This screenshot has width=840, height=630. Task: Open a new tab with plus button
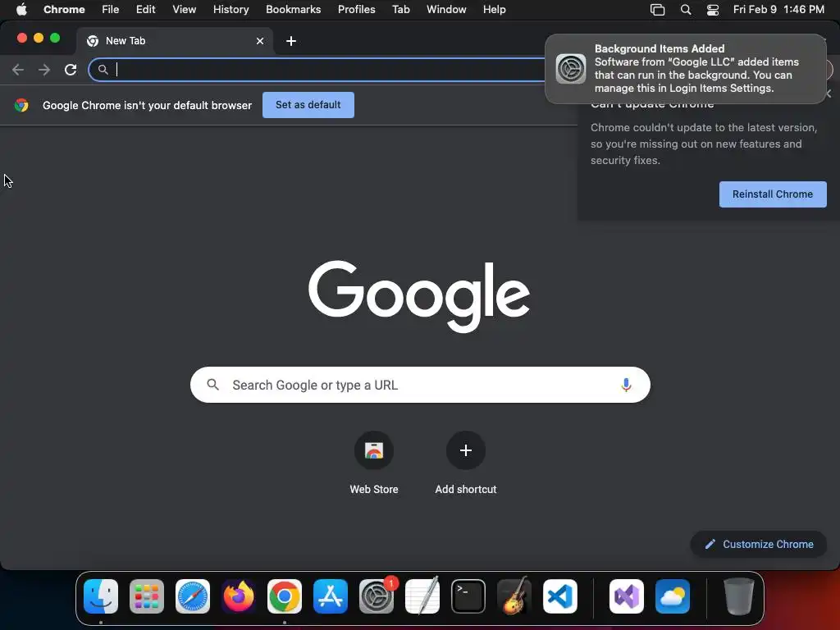(291, 41)
